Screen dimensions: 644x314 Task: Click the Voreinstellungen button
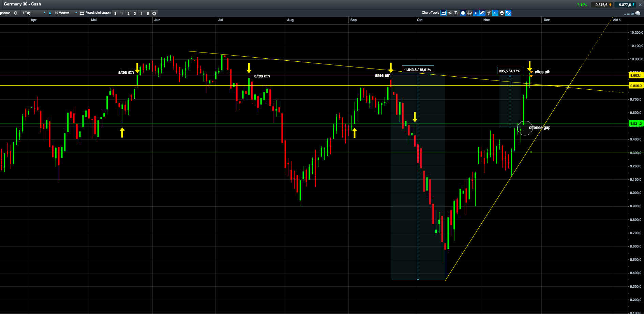[99, 13]
